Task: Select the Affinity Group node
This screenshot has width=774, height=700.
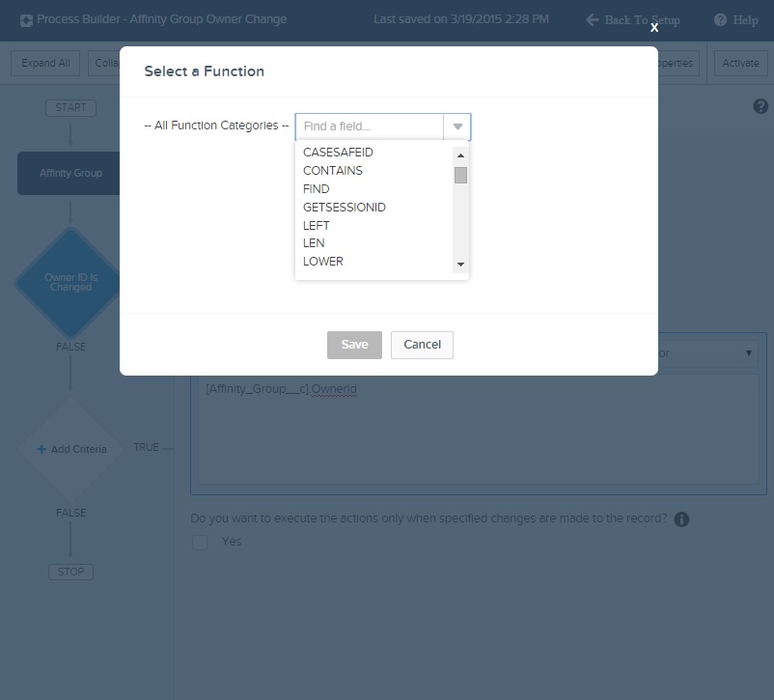Action: tap(69, 173)
